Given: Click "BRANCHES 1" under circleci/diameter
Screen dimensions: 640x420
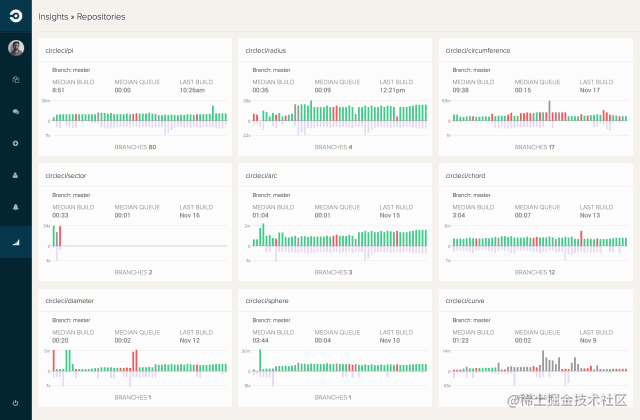Looking at the screenshot, I should click(x=133, y=397).
